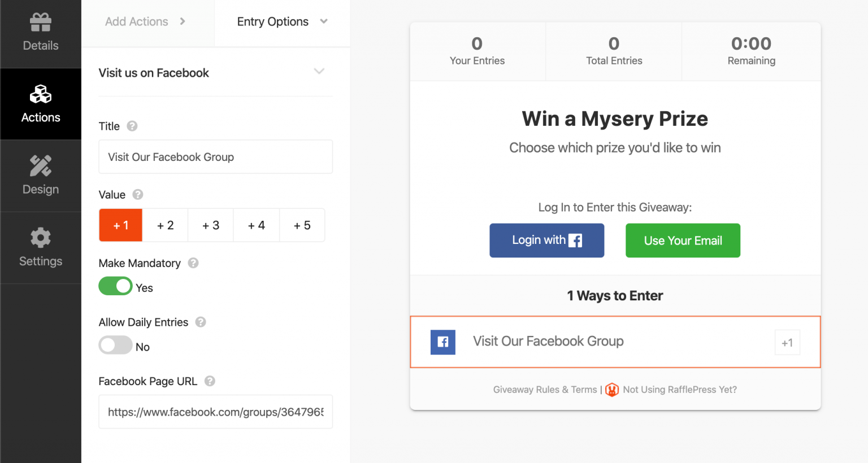Expand Add Actions with its arrow
This screenshot has height=463, width=868.
tap(182, 21)
